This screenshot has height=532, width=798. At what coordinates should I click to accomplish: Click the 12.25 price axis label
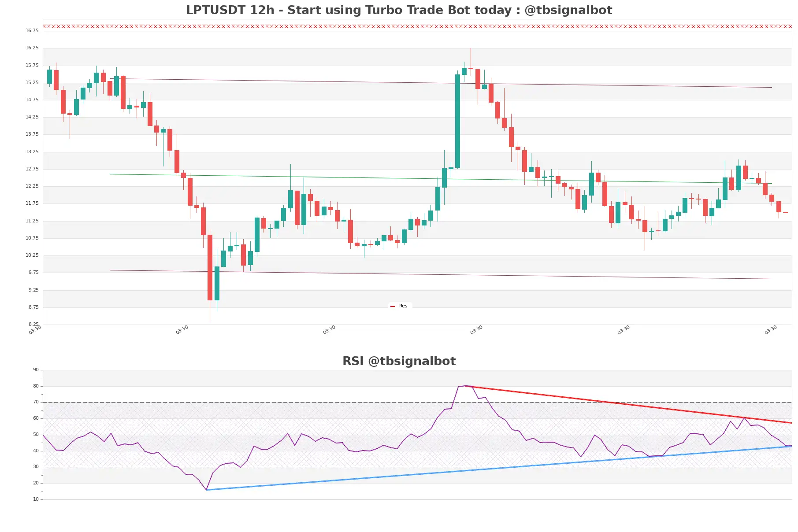coord(32,186)
